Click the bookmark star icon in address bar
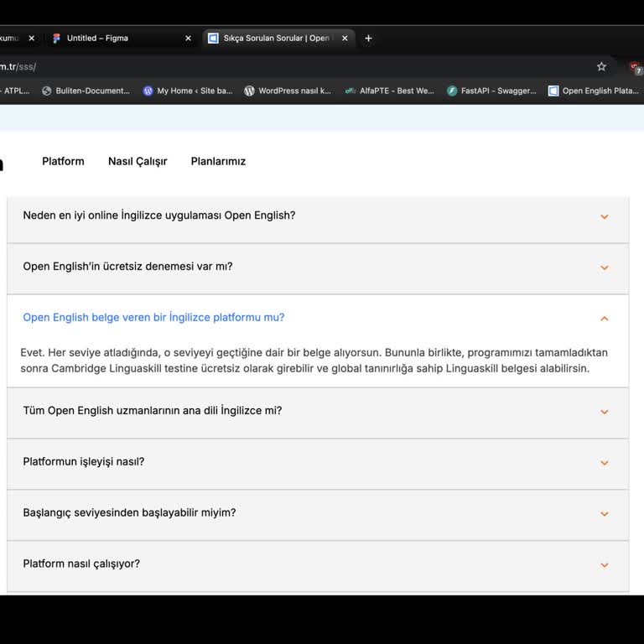The width and height of the screenshot is (644, 644). click(601, 66)
